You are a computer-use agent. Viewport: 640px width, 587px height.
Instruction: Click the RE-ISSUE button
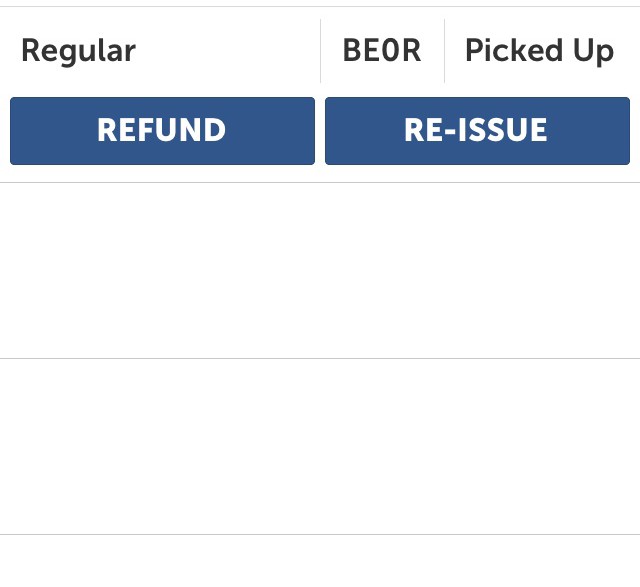(478, 131)
